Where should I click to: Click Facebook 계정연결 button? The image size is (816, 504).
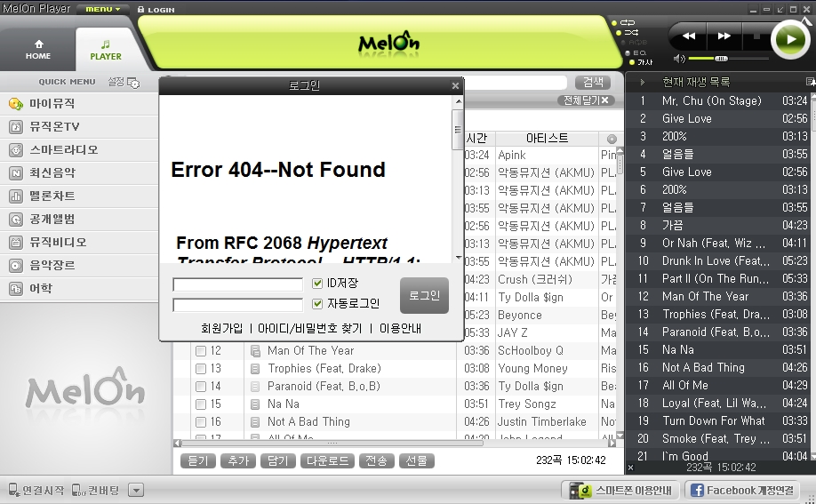(741, 491)
